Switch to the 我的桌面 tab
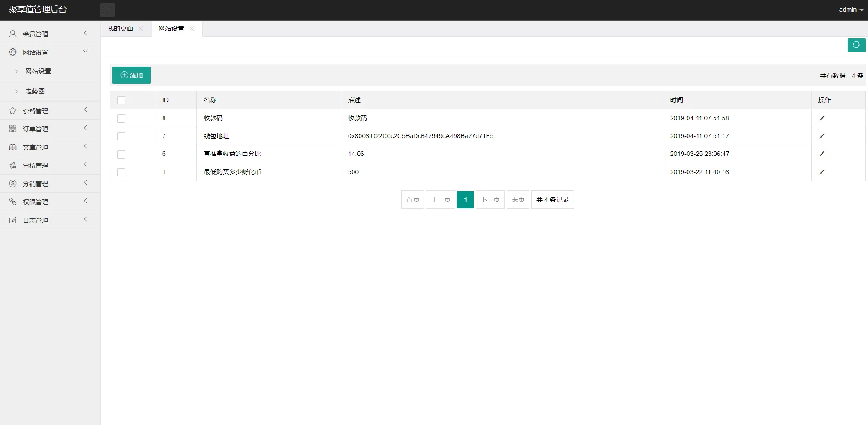The height and width of the screenshot is (425, 868). coord(120,29)
